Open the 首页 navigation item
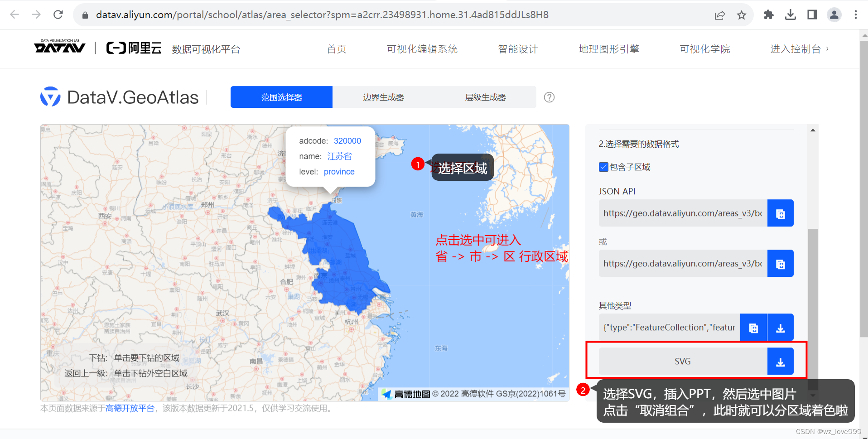 click(x=337, y=49)
